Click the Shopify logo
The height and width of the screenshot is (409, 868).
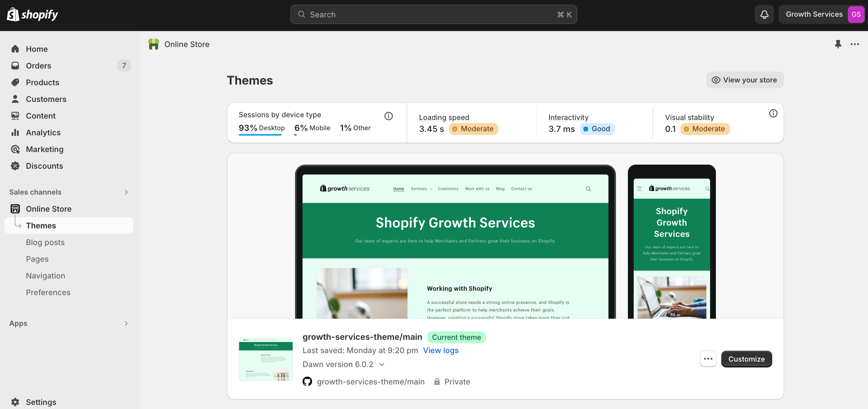point(32,14)
